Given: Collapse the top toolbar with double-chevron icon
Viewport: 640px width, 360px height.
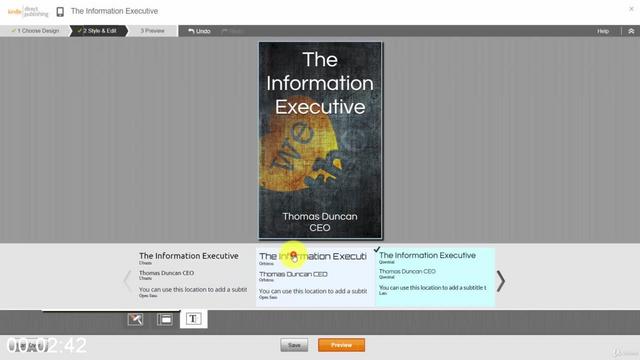Looking at the screenshot, I should 631,31.
